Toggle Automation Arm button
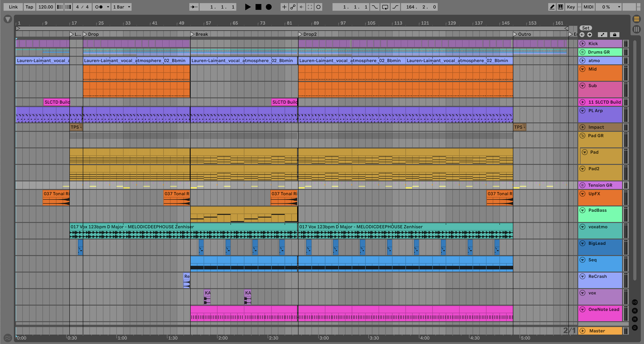 click(x=293, y=7)
